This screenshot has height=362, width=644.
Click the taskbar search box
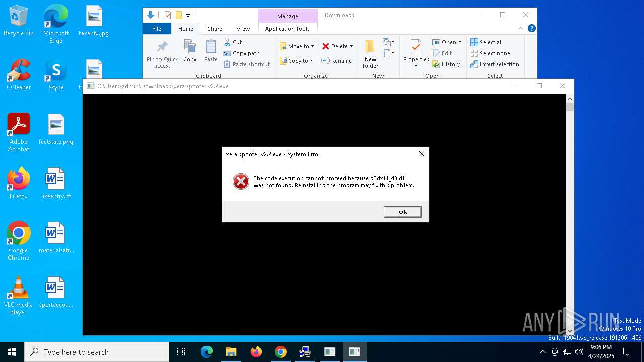click(97, 352)
